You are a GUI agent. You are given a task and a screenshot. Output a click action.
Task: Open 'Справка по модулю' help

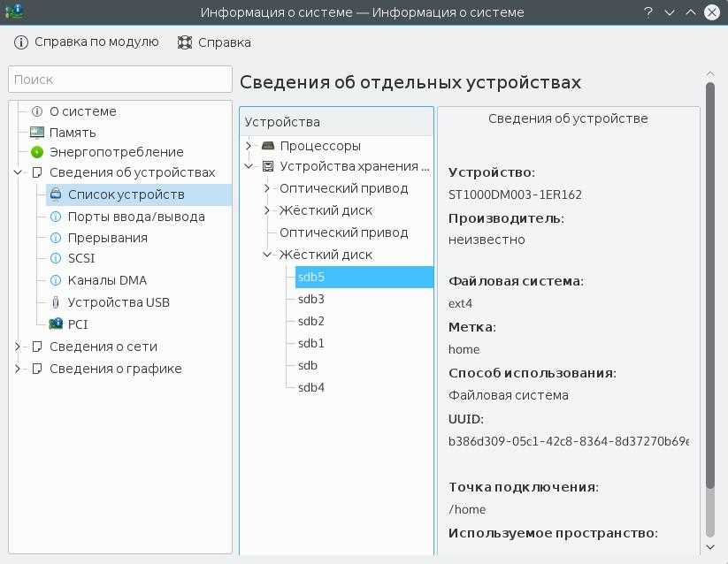[x=87, y=42]
